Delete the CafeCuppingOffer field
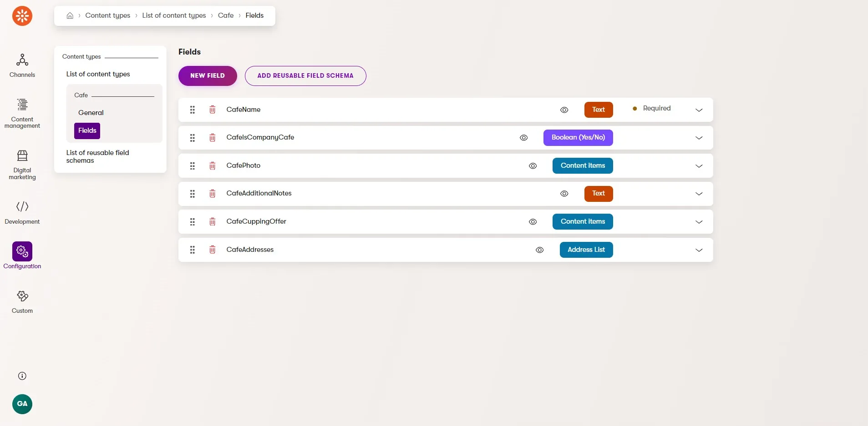The height and width of the screenshot is (426, 868). pyautogui.click(x=212, y=221)
